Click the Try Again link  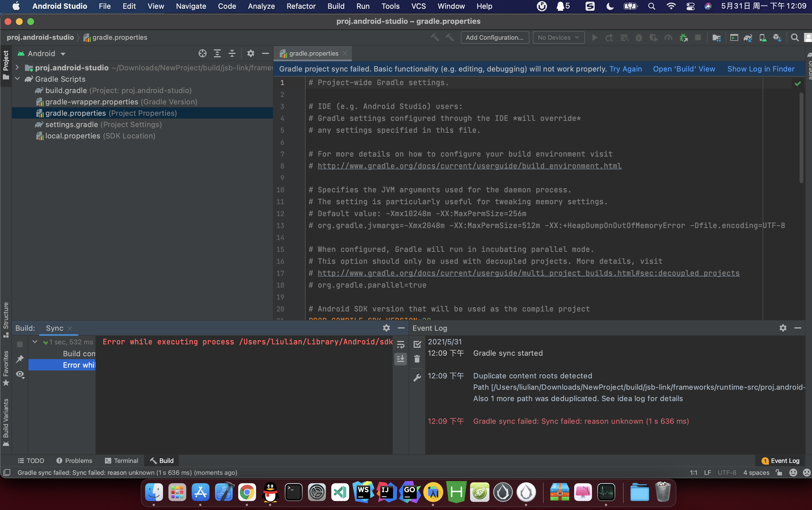click(625, 69)
